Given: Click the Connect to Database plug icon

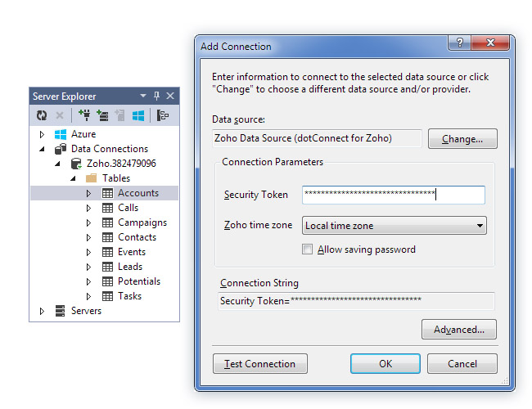Looking at the screenshot, I should pyautogui.click(x=84, y=115).
